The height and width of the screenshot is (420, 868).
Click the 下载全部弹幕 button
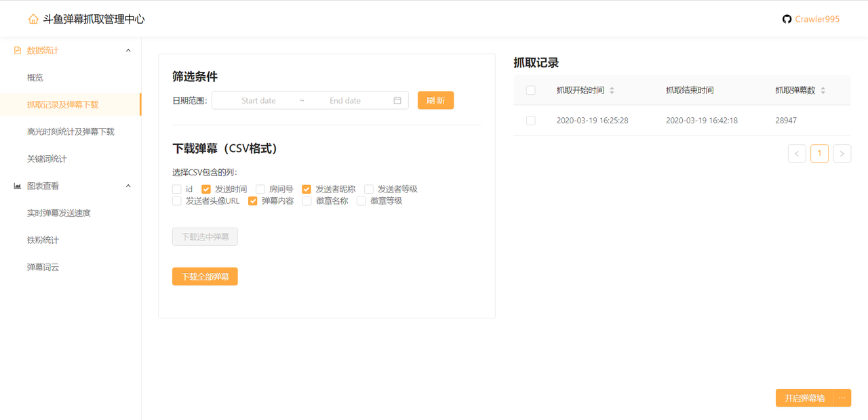click(x=205, y=276)
